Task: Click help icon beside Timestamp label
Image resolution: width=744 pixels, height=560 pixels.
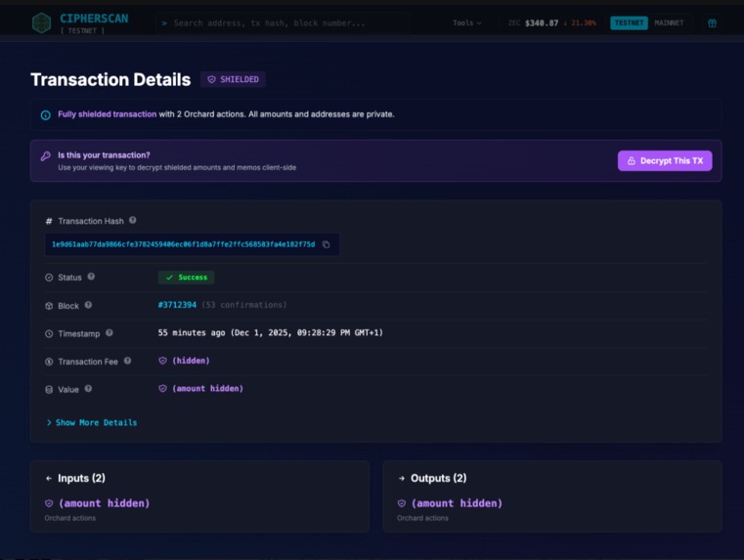Action: click(109, 333)
